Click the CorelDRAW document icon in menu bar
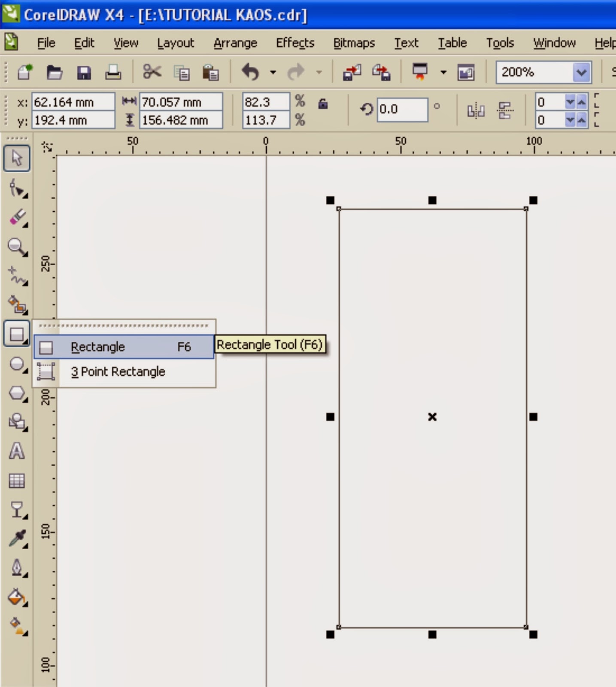This screenshot has height=687, width=616. click(12, 43)
